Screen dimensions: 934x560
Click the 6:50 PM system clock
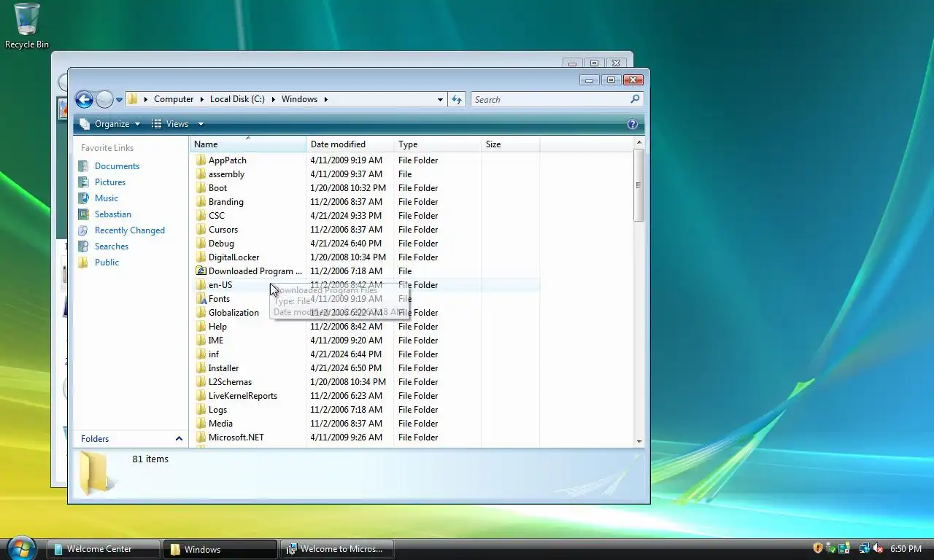point(906,549)
